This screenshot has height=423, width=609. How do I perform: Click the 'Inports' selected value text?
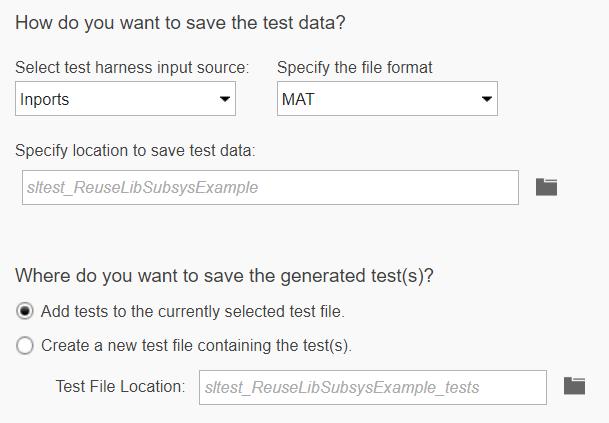pyautogui.click(x=47, y=99)
